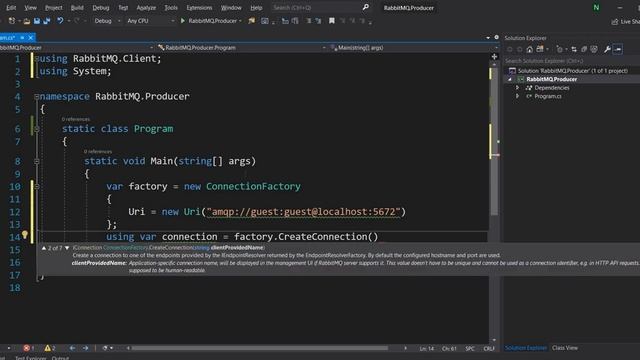Close the Program.cs editor tab
640x360 pixels.
(31, 38)
